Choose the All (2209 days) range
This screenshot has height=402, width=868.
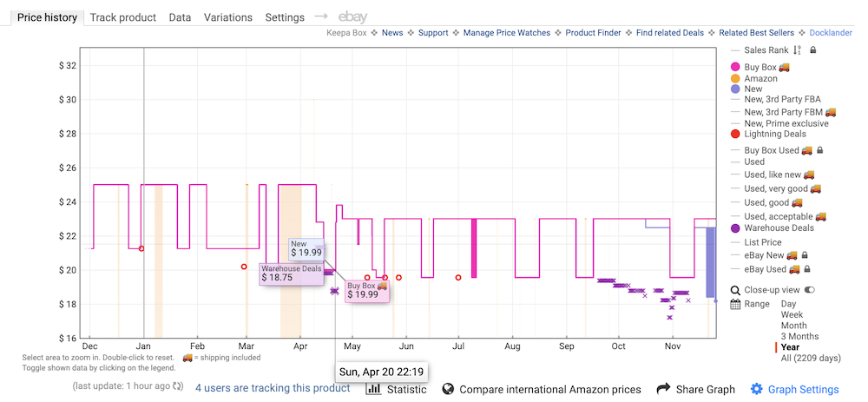[x=812, y=358]
